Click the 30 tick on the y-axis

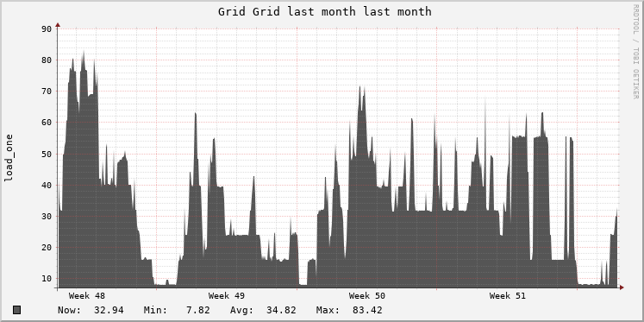pos(47,216)
